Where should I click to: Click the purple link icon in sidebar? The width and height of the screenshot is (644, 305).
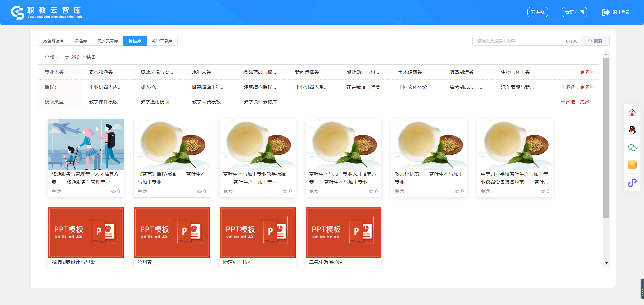pos(632,183)
